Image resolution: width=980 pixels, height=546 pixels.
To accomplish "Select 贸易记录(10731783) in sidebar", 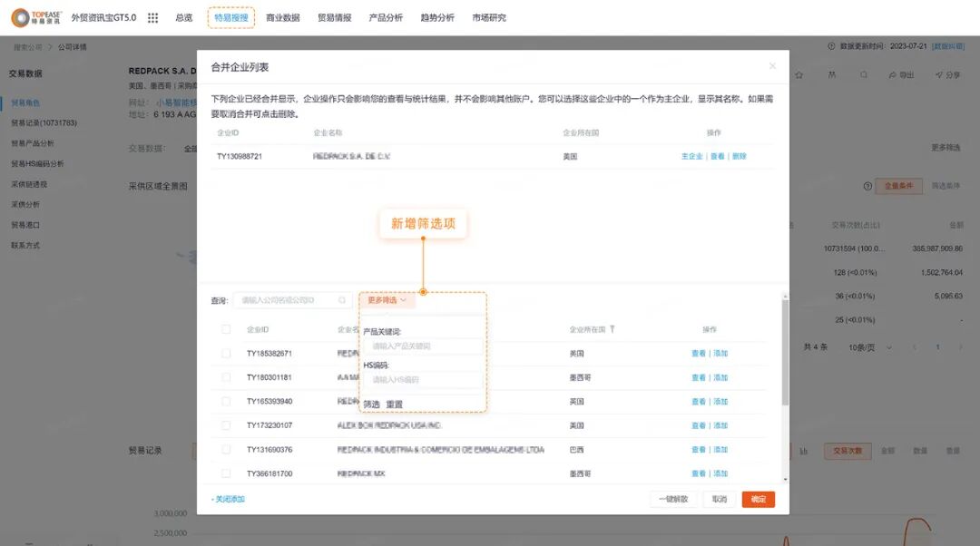I will (x=44, y=123).
